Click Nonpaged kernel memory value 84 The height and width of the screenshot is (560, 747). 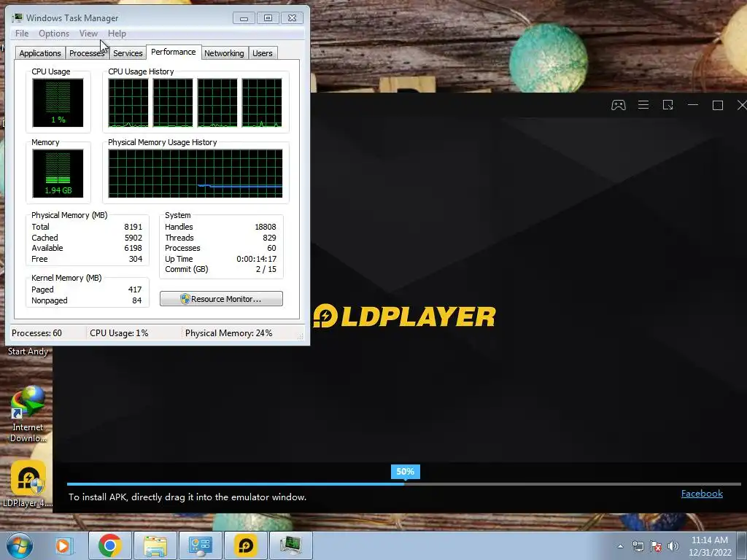[x=136, y=300]
